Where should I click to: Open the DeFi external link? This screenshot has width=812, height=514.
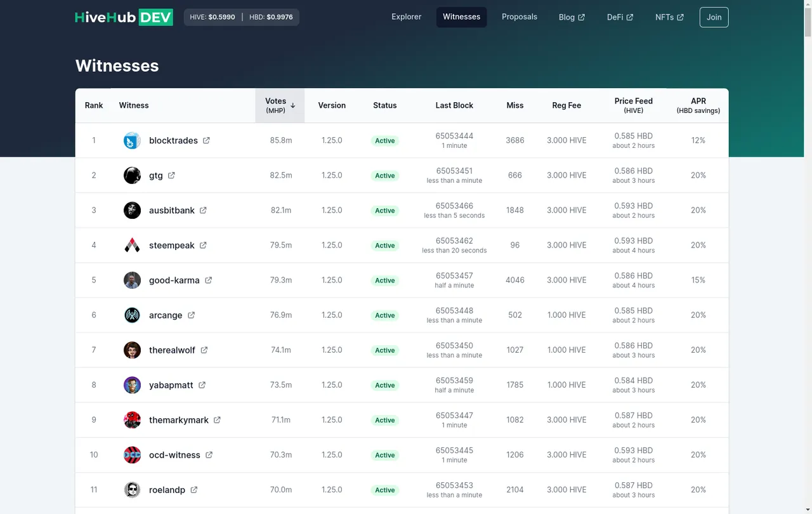click(620, 17)
